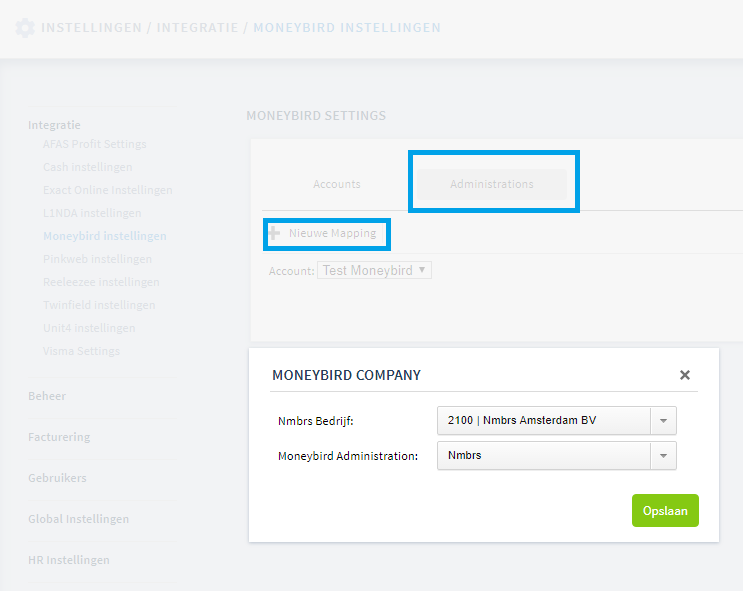The height and width of the screenshot is (591, 743).
Task: Click the green Opslaan button
Action: click(665, 510)
